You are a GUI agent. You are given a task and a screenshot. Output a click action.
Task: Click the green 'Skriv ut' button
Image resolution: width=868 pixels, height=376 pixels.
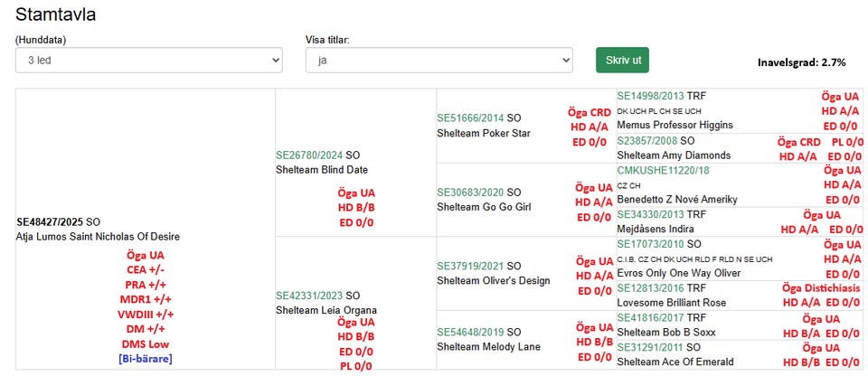(x=622, y=61)
